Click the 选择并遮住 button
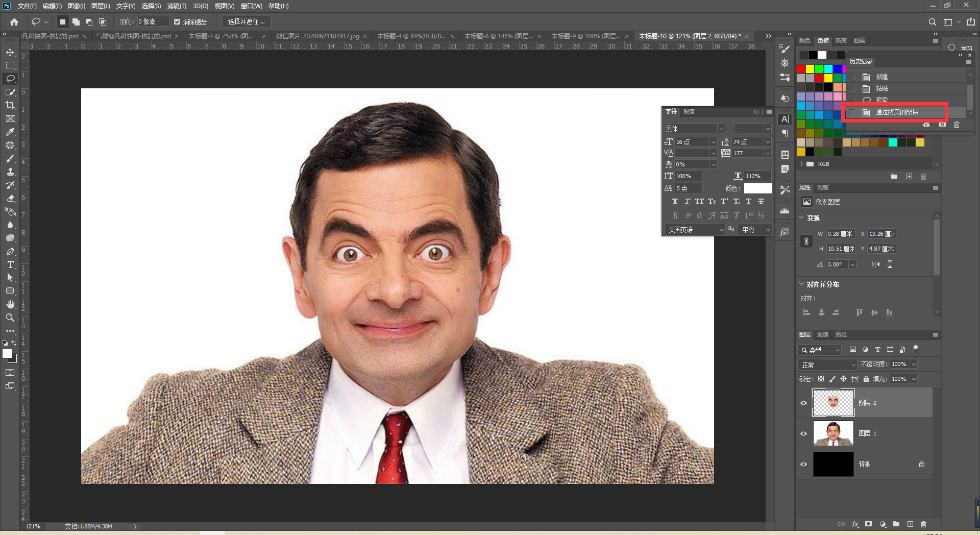Viewport: 980px width, 535px height. (247, 22)
